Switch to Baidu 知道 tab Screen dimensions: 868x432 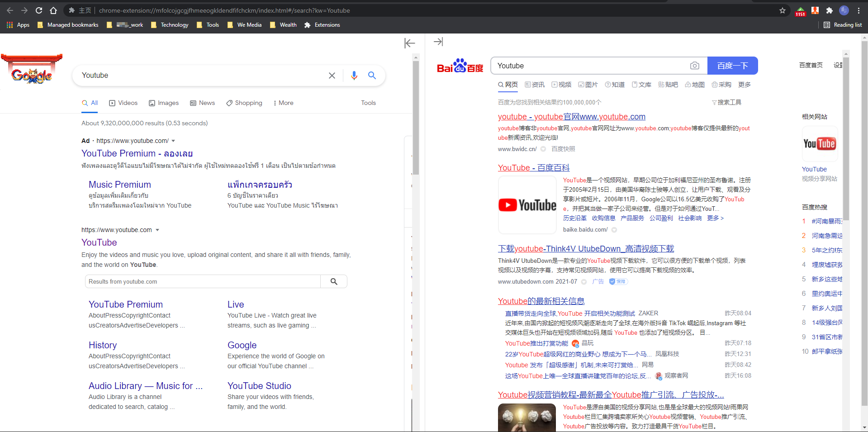(x=615, y=85)
